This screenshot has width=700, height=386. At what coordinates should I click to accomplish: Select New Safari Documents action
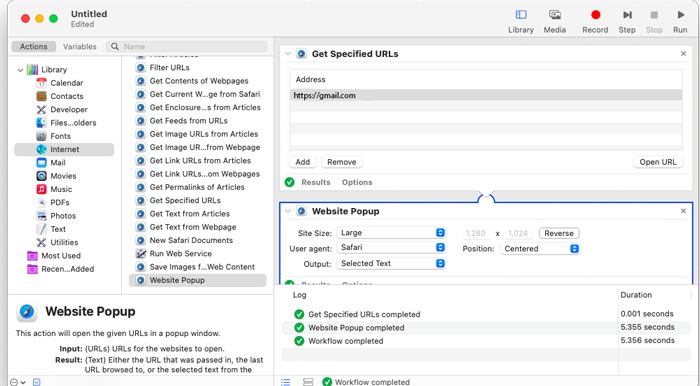pos(191,241)
